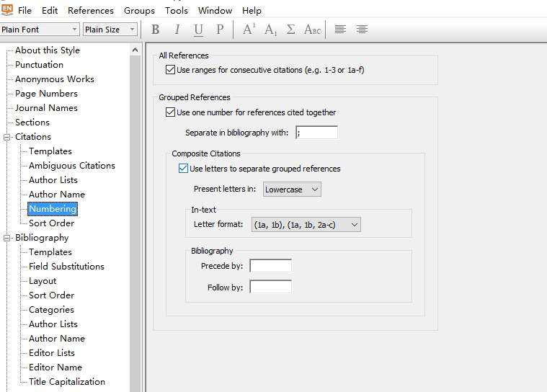
Task: Select Templates under Citations
Action: pos(50,151)
